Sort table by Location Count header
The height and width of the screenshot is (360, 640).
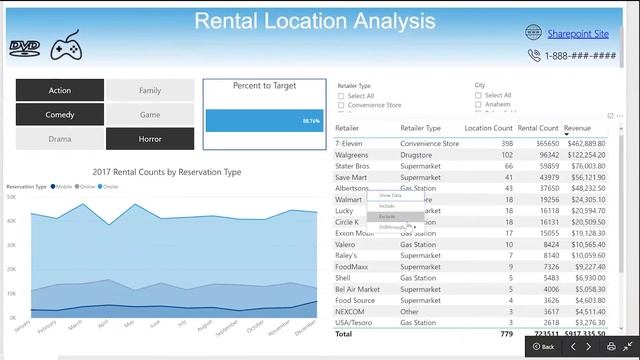488,128
